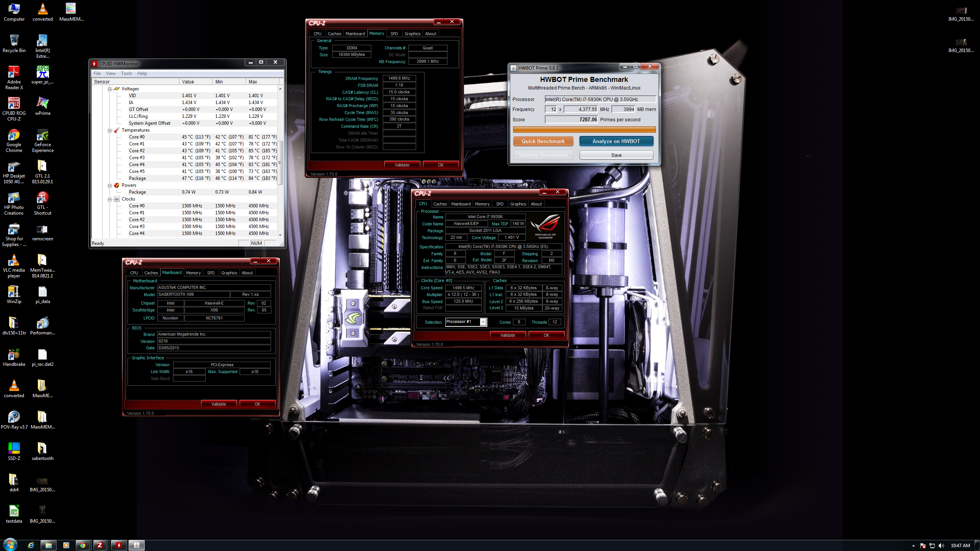Open Graphics tab in Mainboard CPU-Z window
The height and width of the screenshot is (551, 980).
(229, 273)
